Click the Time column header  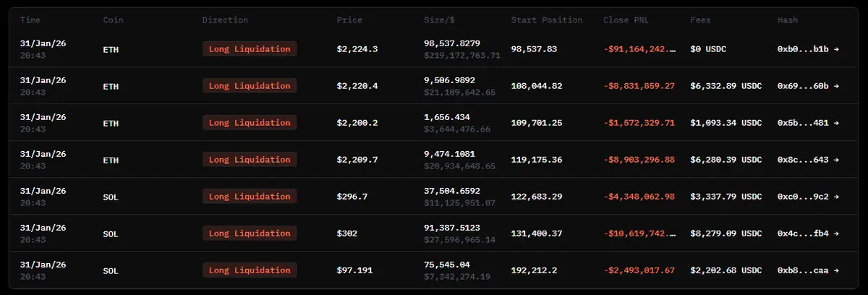(x=30, y=20)
